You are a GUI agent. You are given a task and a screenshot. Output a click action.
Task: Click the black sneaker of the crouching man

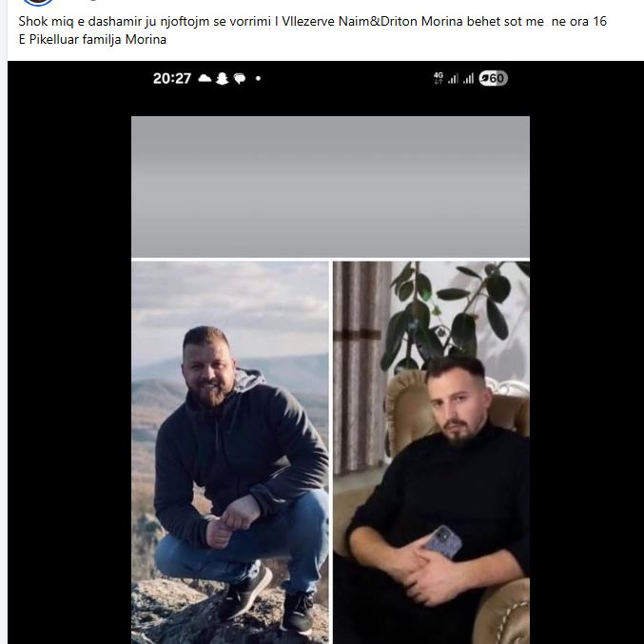click(x=245, y=592)
